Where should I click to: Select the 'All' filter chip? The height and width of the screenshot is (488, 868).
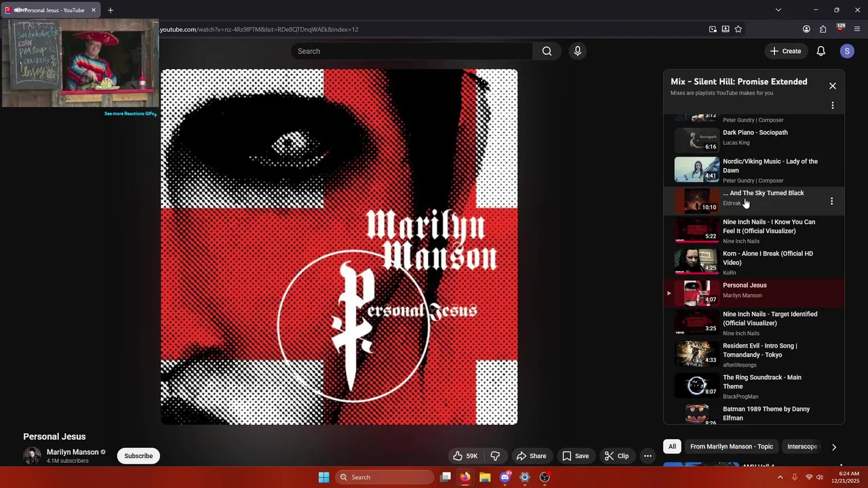point(672,447)
